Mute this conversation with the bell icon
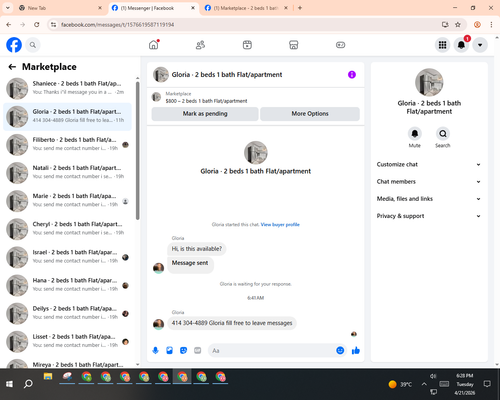Image resolution: width=500 pixels, height=400 pixels. click(415, 134)
